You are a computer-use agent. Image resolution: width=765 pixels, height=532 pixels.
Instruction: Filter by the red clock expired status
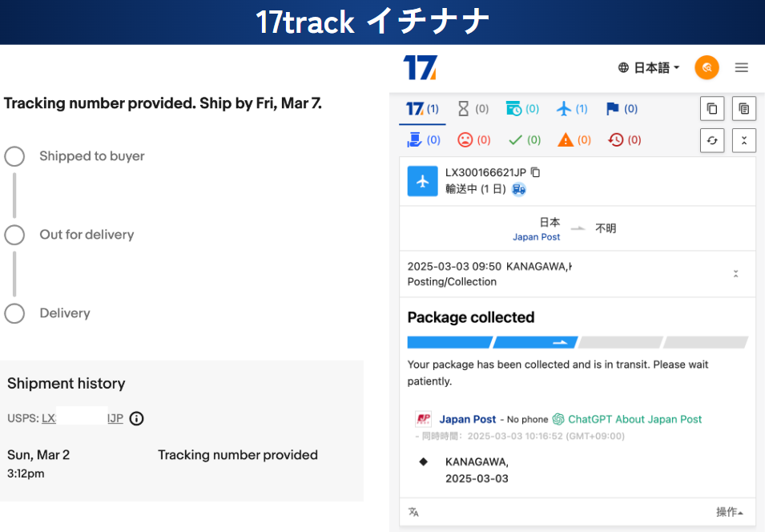(624, 140)
